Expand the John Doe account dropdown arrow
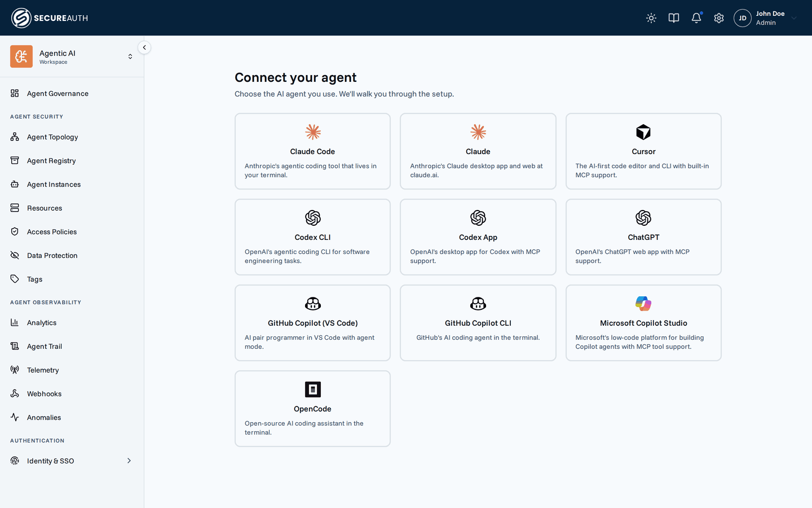Viewport: 812px width, 508px height. 794,18
